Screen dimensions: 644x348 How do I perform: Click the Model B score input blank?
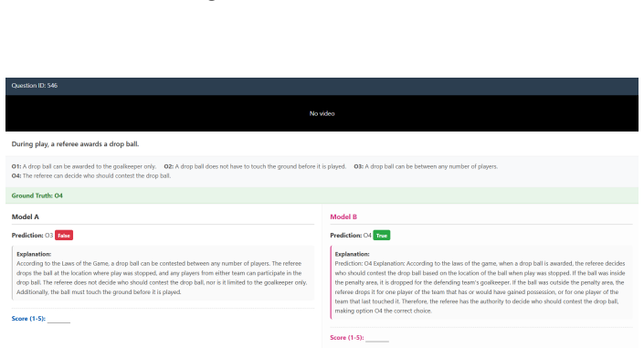(x=377, y=338)
